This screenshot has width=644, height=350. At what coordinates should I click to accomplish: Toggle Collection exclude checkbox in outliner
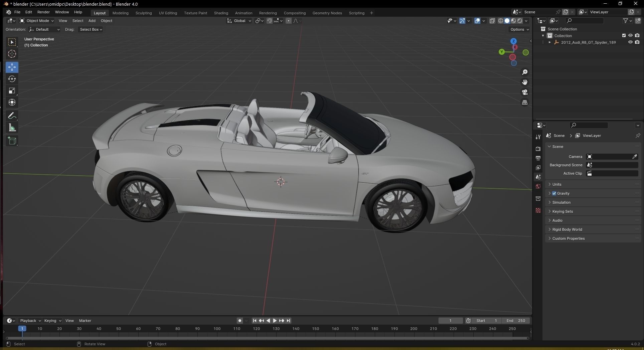tap(624, 36)
